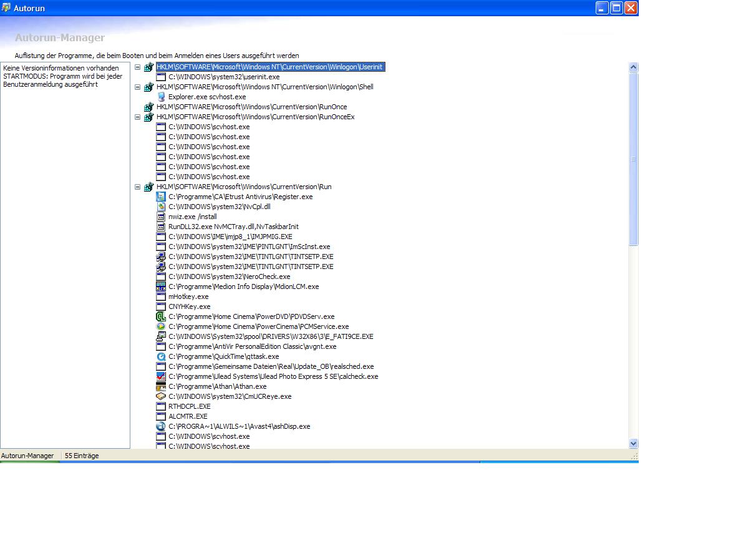Screen dimensions: 756x543
Task: Click the scroll up arrow of the list
Action: tap(633, 67)
